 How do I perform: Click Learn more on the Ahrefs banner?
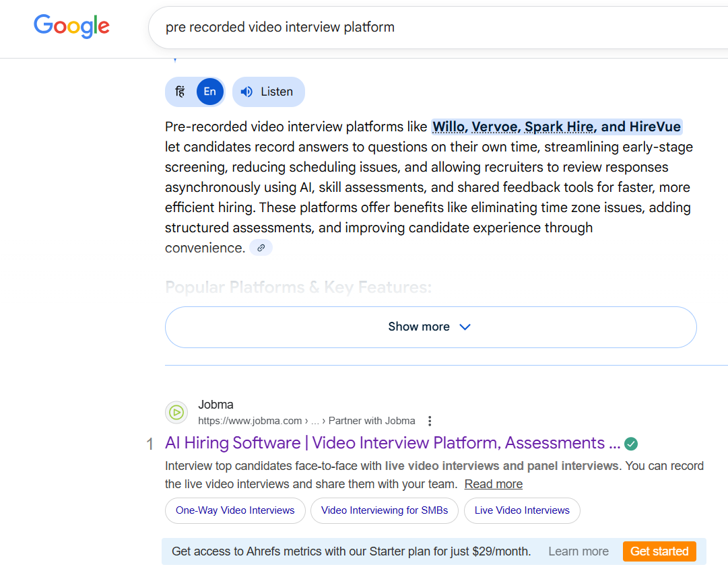578,551
